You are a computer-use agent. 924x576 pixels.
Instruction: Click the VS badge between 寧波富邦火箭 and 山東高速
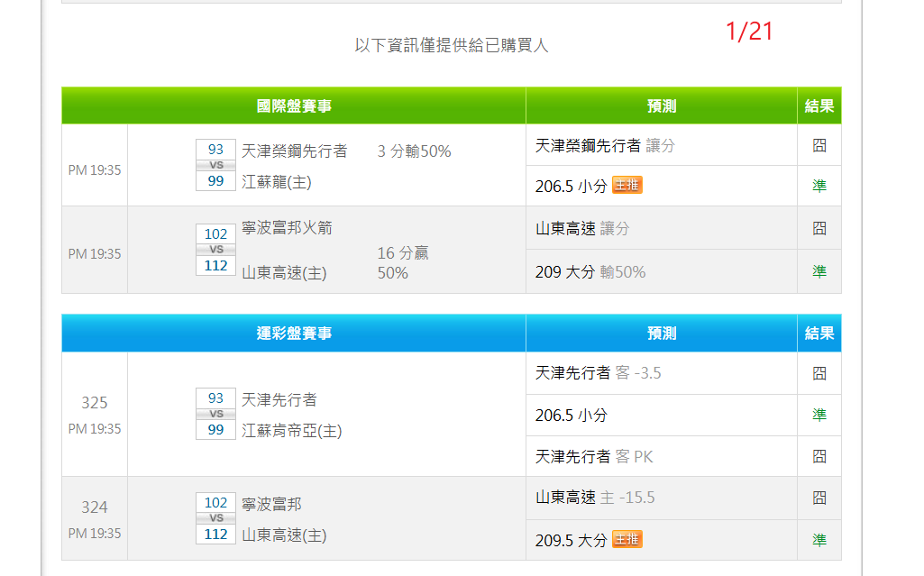215,250
